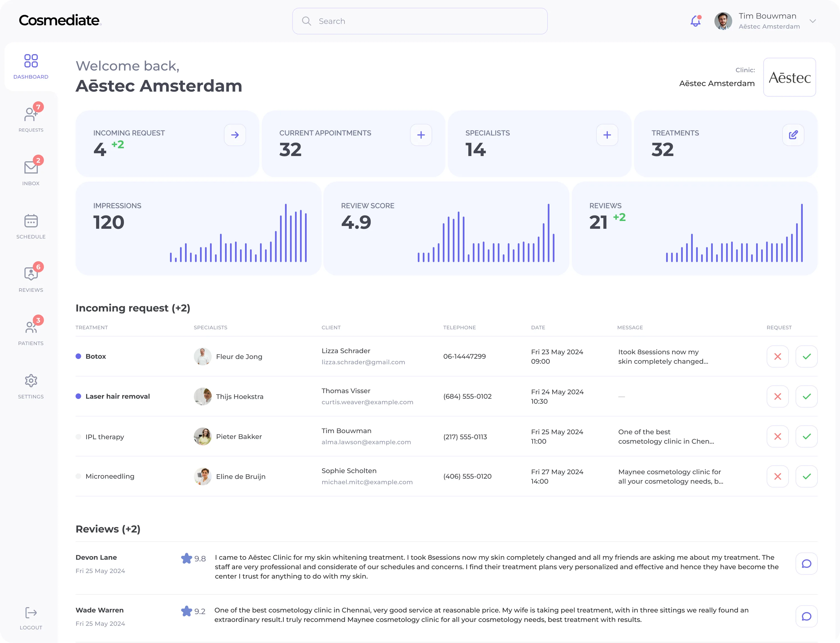
Task: Click client name Sophie Scholten
Action: 349,471
